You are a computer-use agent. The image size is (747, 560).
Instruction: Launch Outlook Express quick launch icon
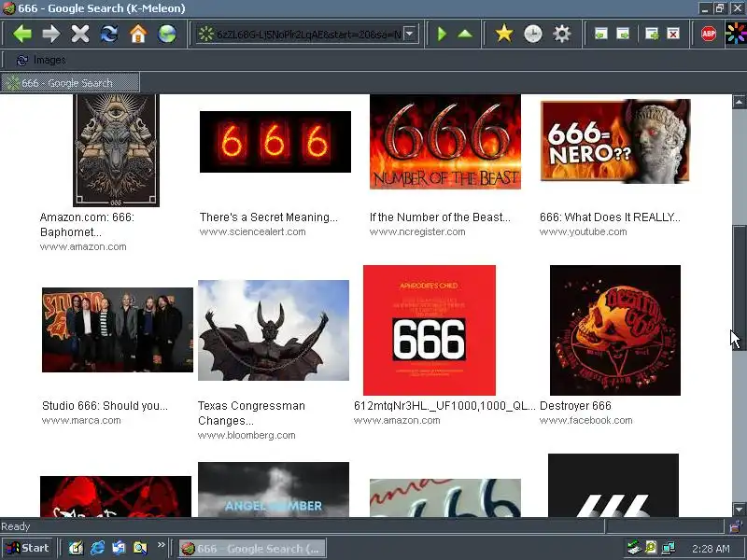point(119,548)
